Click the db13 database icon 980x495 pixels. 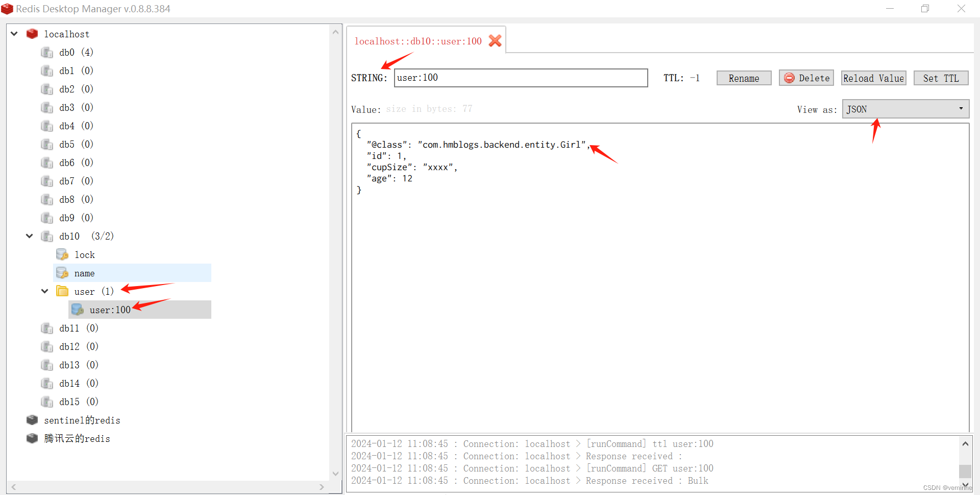[x=47, y=365]
